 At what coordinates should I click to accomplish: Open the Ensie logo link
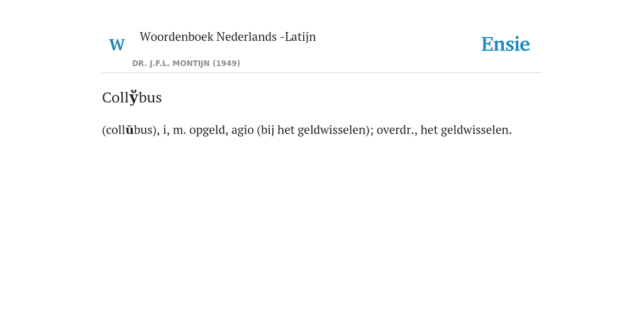point(505,44)
